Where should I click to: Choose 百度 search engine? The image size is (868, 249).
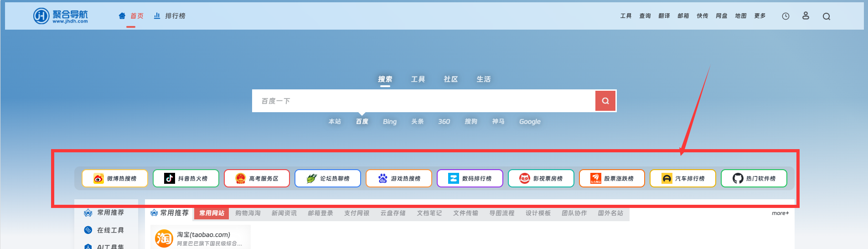[362, 122]
